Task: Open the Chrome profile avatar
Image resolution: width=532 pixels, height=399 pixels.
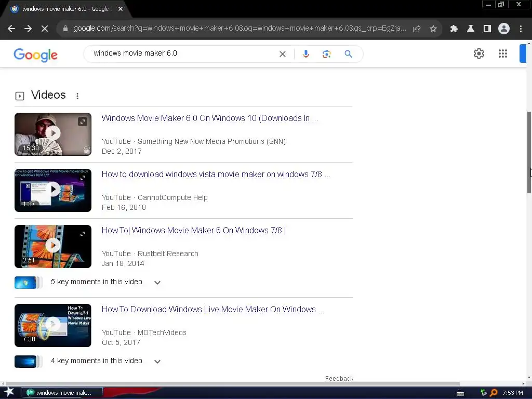Action: pyautogui.click(x=504, y=29)
